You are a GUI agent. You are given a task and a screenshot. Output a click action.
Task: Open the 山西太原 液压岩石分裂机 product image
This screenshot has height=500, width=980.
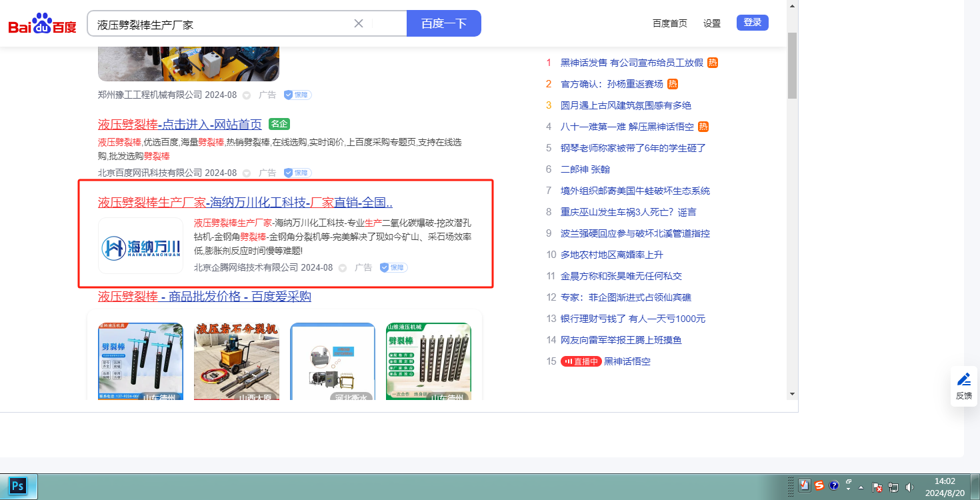click(x=237, y=362)
